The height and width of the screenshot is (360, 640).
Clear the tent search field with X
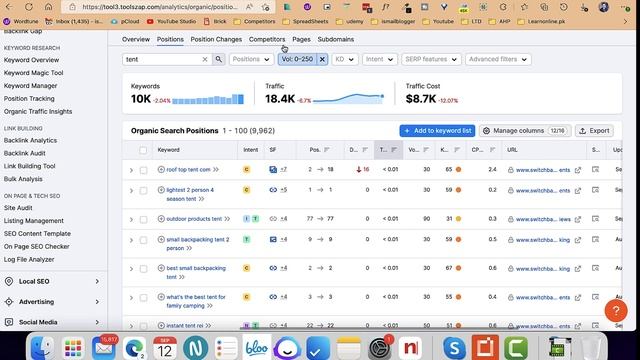[x=205, y=59]
